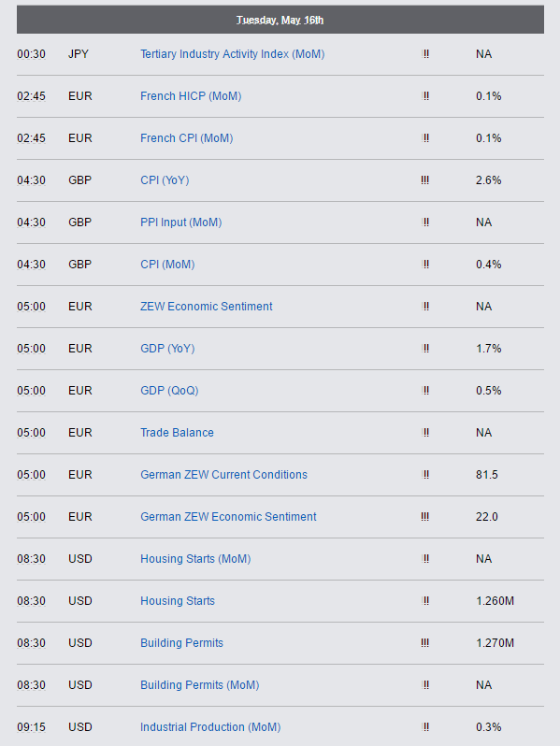Click the importance icon for Building Permits
Screen dimensions: 560x746
pos(424,643)
